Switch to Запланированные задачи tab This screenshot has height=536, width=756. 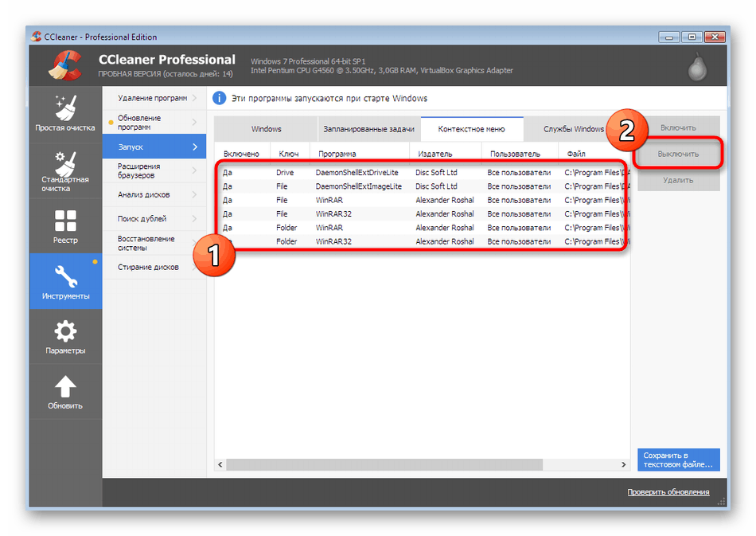368,129
